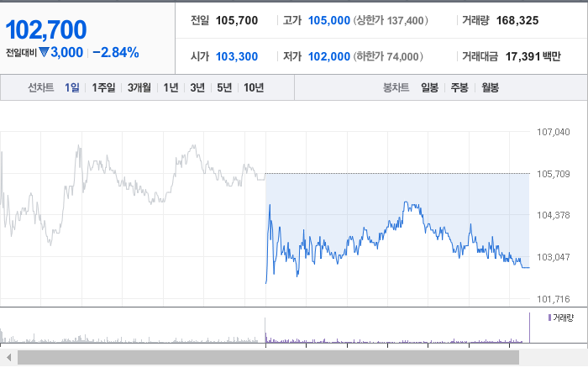
Task: Switch to the 1주일 chart period
Action: (x=103, y=87)
